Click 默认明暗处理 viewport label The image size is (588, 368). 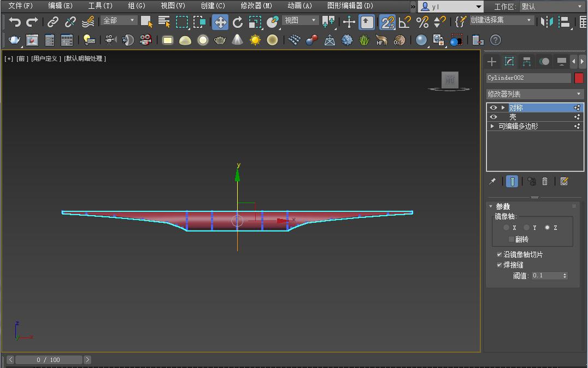coord(85,58)
